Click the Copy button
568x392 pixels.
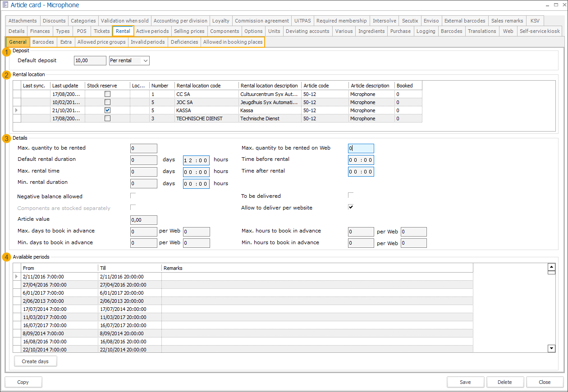tap(23, 382)
